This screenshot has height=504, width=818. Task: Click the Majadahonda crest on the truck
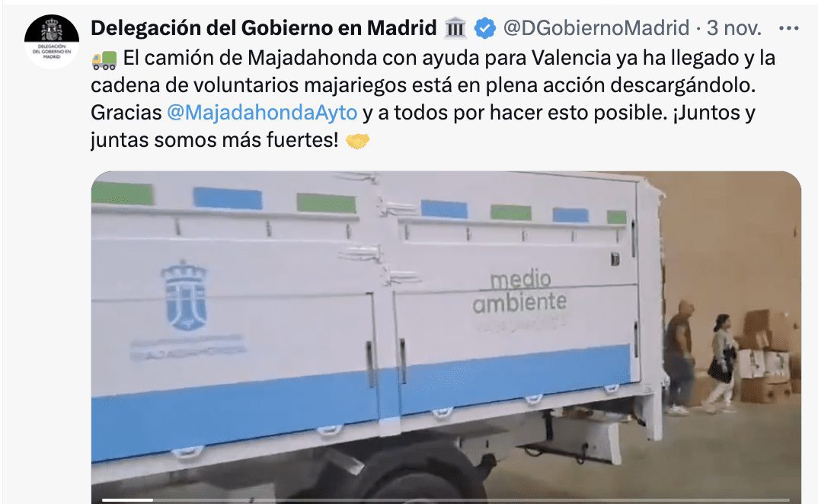[x=184, y=297]
